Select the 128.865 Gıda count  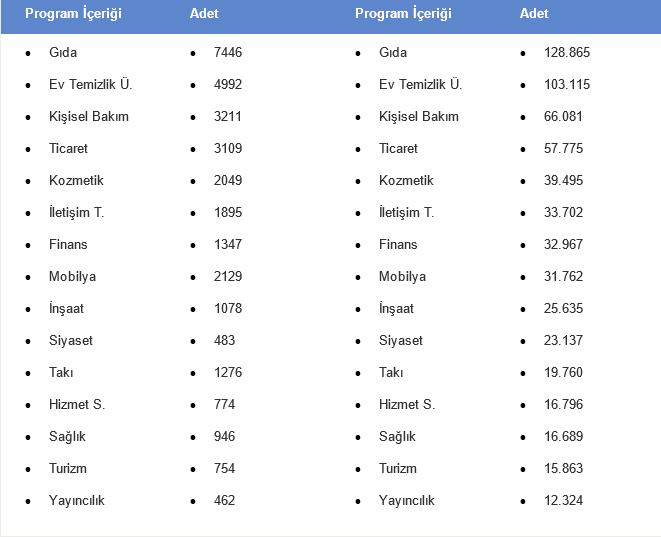(566, 52)
